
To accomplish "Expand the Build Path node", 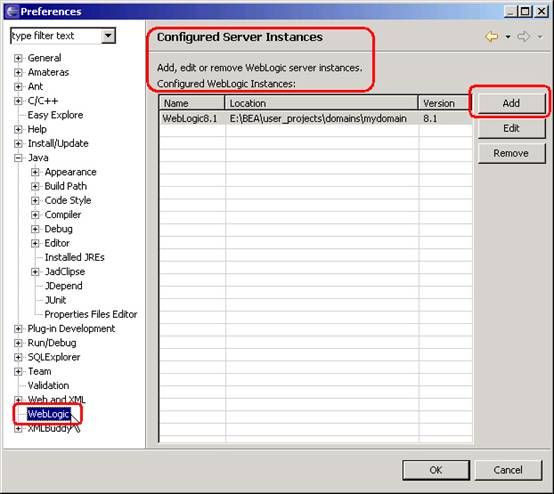I will tap(35, 186).
